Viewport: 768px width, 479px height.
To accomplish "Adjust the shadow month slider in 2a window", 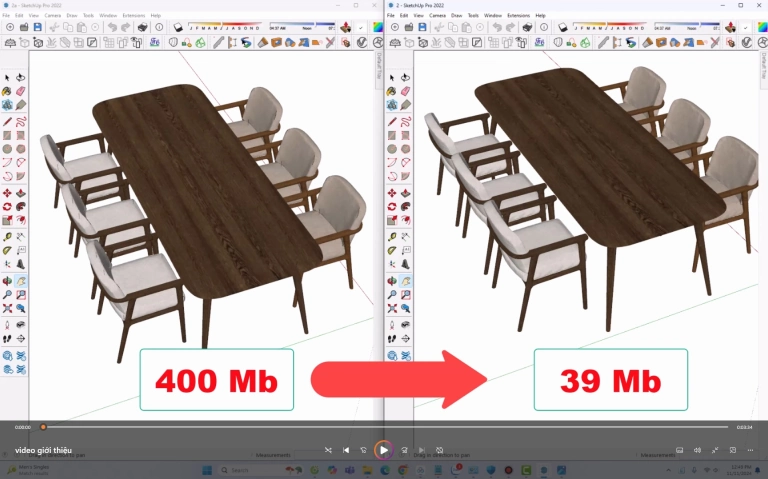I will [224, 25].
